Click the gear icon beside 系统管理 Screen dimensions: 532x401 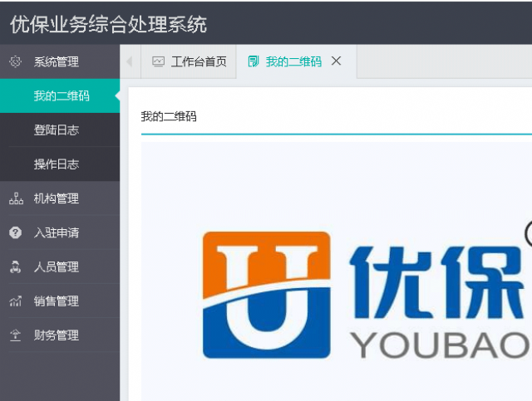tap(15, 61)
